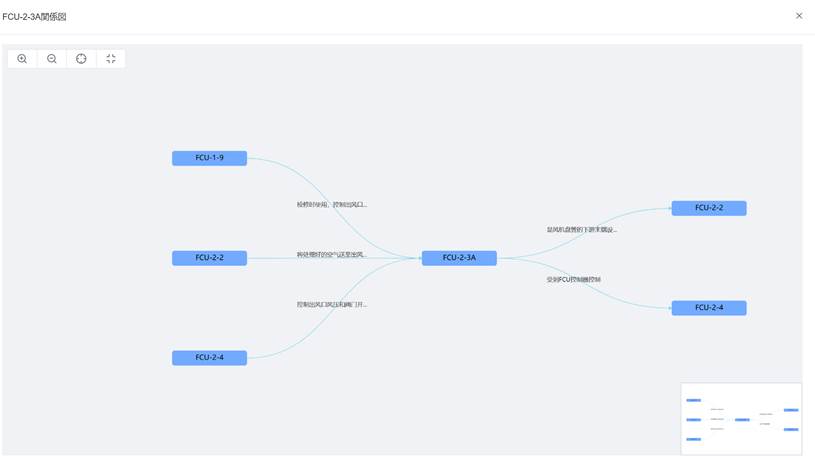Close the FCU-2-3A关系图 dialog
The image size is (815, 456).
coord(798,16)
